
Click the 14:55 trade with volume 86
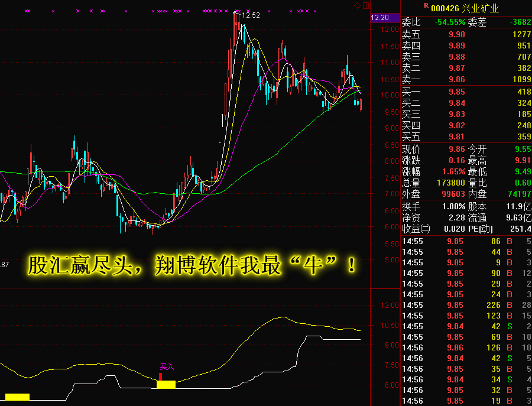[x=466, y=242]
